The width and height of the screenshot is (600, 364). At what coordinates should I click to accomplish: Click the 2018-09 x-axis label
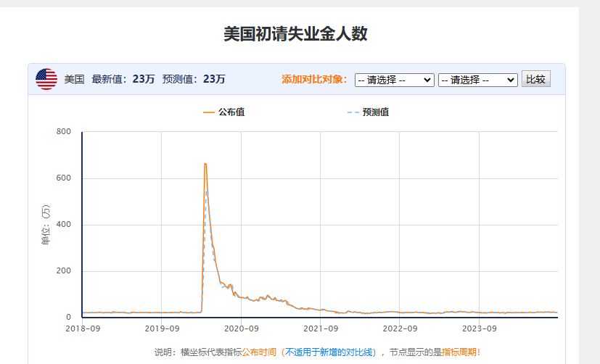click(82, 328)
